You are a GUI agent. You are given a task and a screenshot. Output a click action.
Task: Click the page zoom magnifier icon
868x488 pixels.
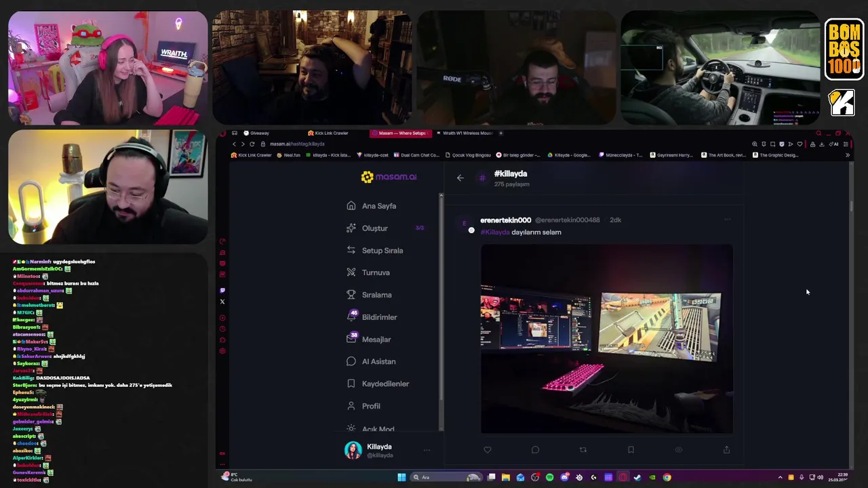click(755, 144)
